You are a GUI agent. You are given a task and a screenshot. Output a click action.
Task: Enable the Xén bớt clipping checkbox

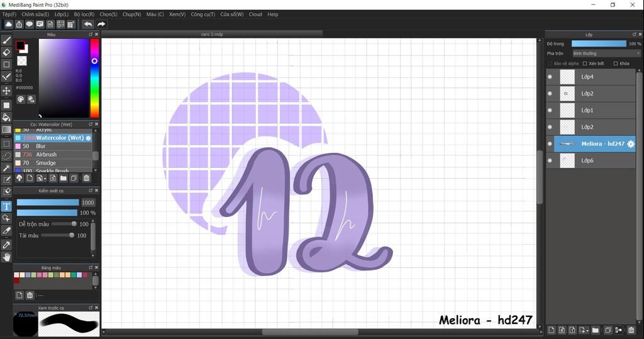click(585, 64)
